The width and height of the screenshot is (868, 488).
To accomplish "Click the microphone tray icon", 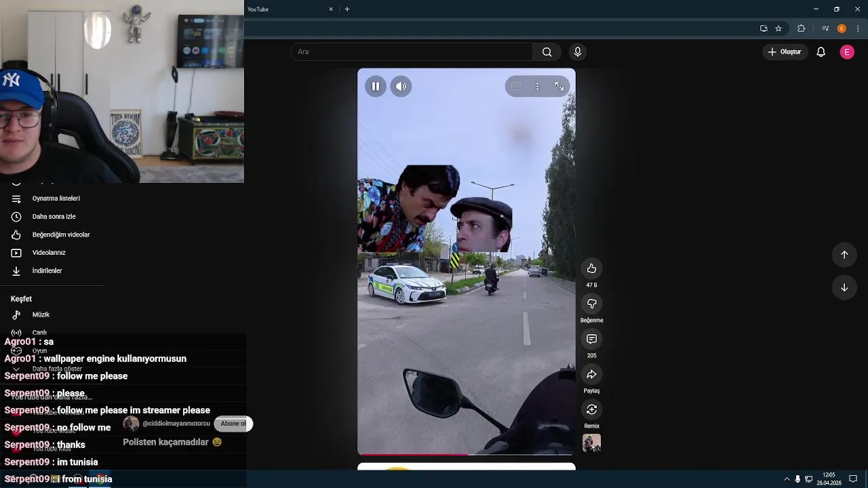I will click(x=797, y=479).
